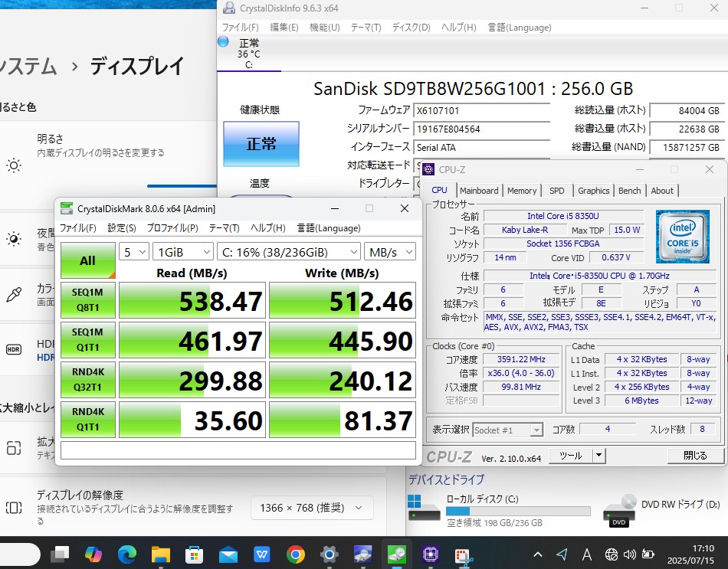
Task: Open the test size dropdown showing 1GiB
Action: click(183, 252)
